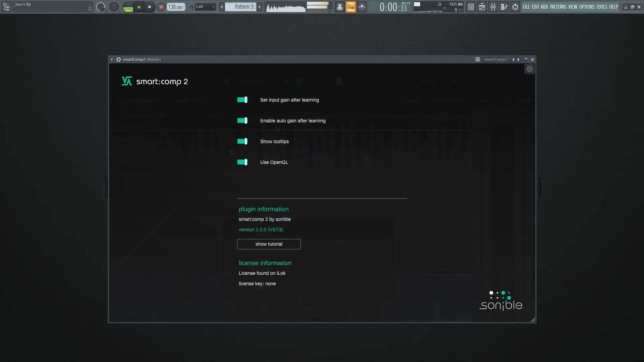
Task: Click the record button
Action: (161, 7)
